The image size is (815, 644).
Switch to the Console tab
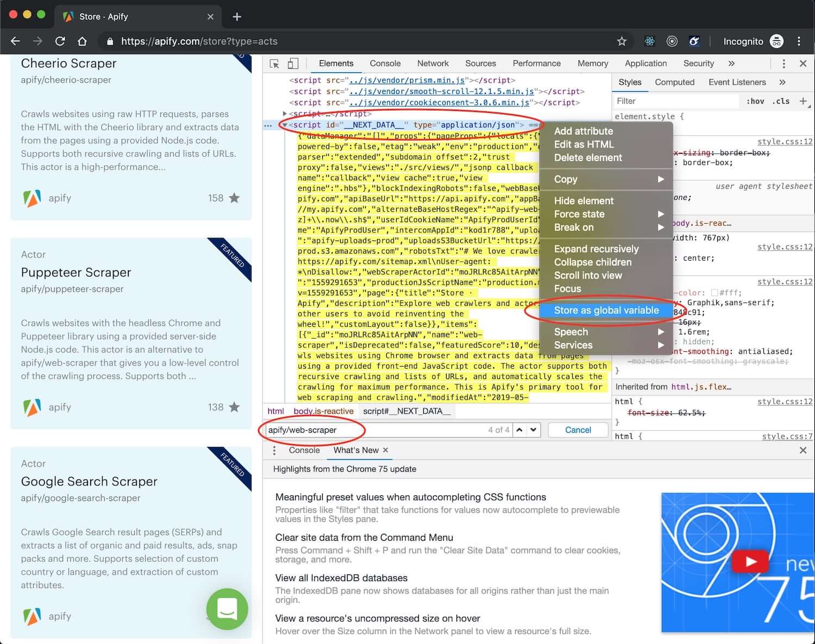coord(385,64)
